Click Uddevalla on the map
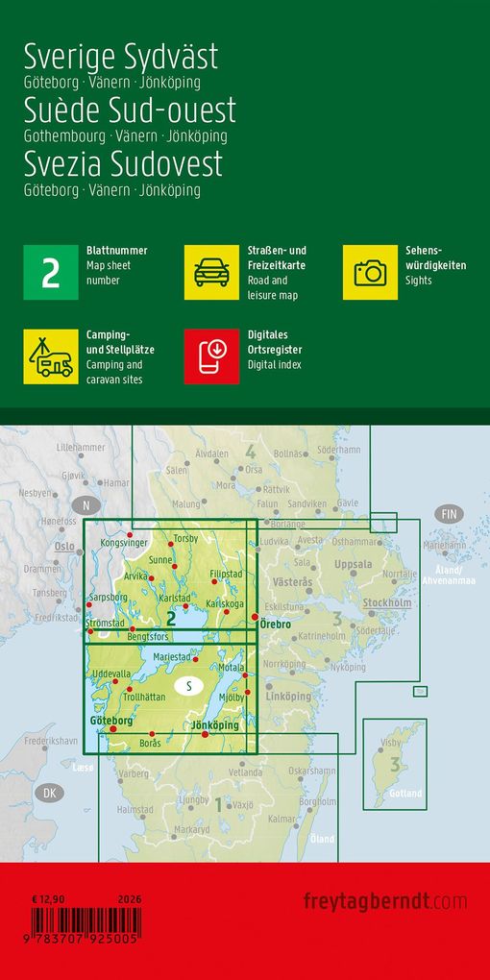 111,674
